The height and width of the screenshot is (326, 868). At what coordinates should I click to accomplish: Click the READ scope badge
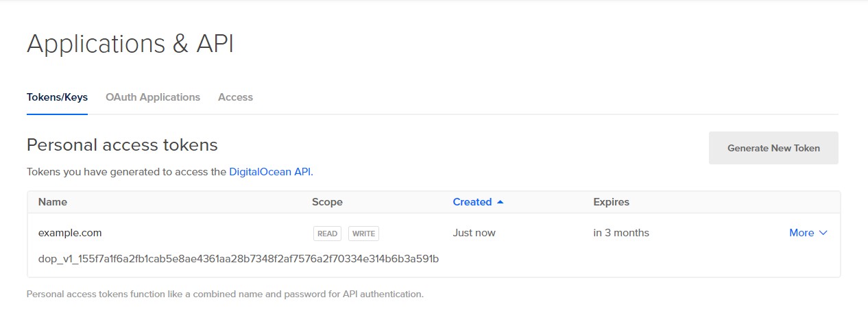(x=327, y=234)
